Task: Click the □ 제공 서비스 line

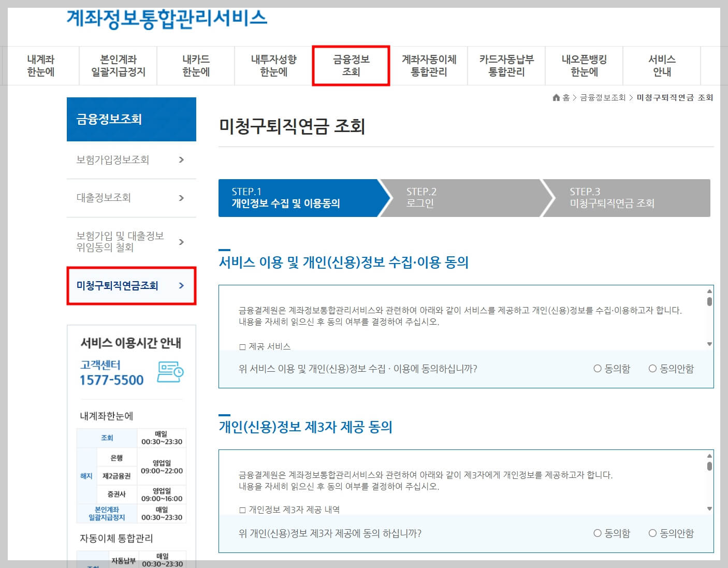Action: [x=265, y=346]
